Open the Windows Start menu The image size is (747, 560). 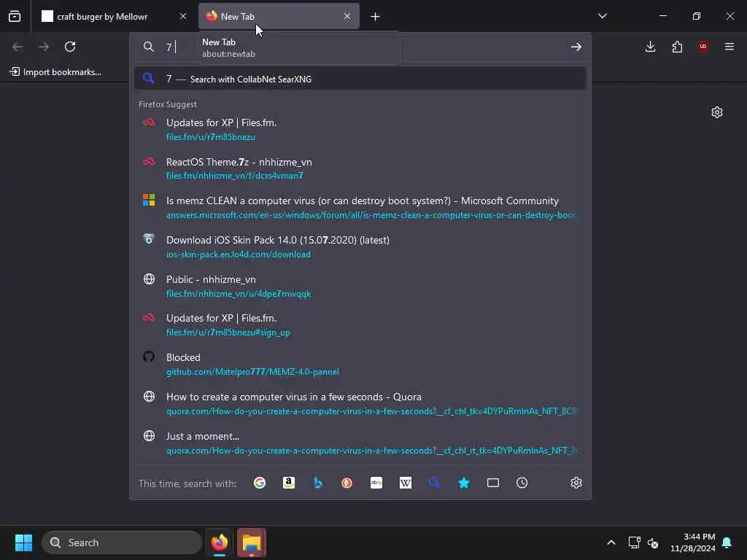[x=23, y=542]
